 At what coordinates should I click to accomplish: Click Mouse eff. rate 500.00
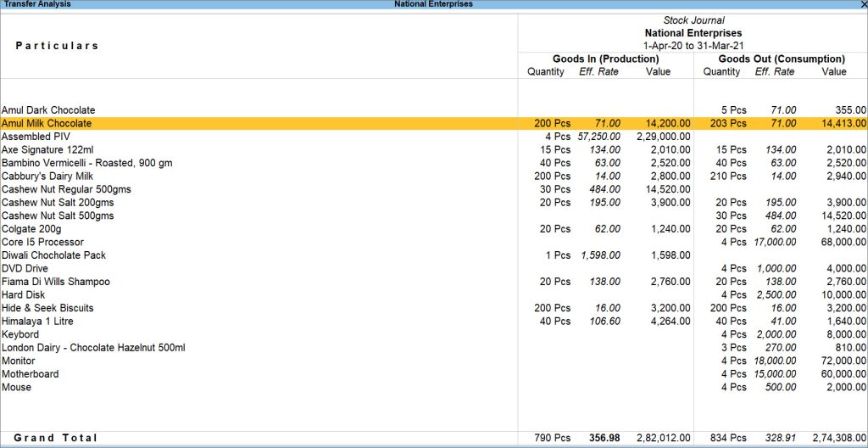782,388
